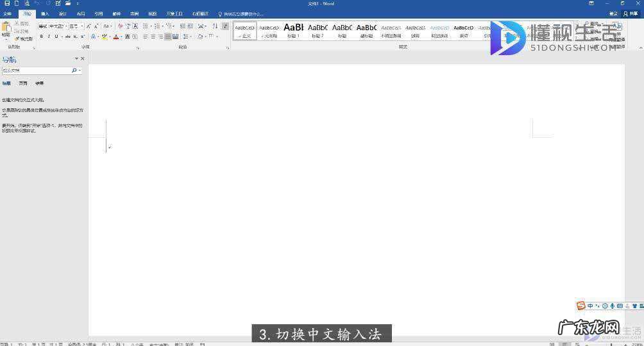Toggle strikethrough formatting
Screen dimensions: 644x346
point(68,37)
